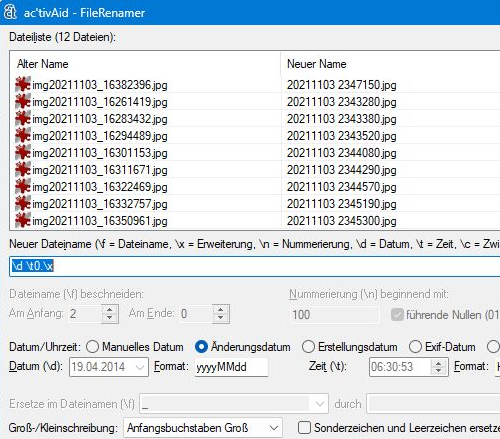Screen dimensions: 500x439
Task: Select new name 20211103 2345300.jpg
Action: click(342, 221)
